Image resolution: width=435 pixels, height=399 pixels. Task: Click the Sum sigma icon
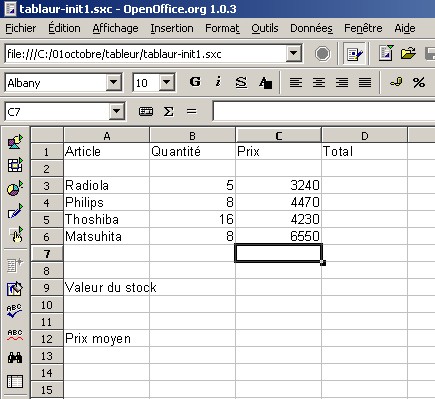[x=169, y=111]
